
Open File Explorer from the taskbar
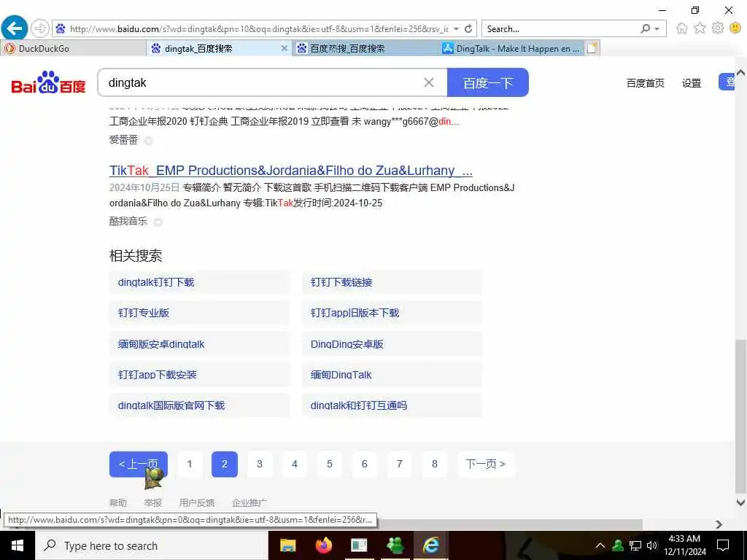point(287,545)
